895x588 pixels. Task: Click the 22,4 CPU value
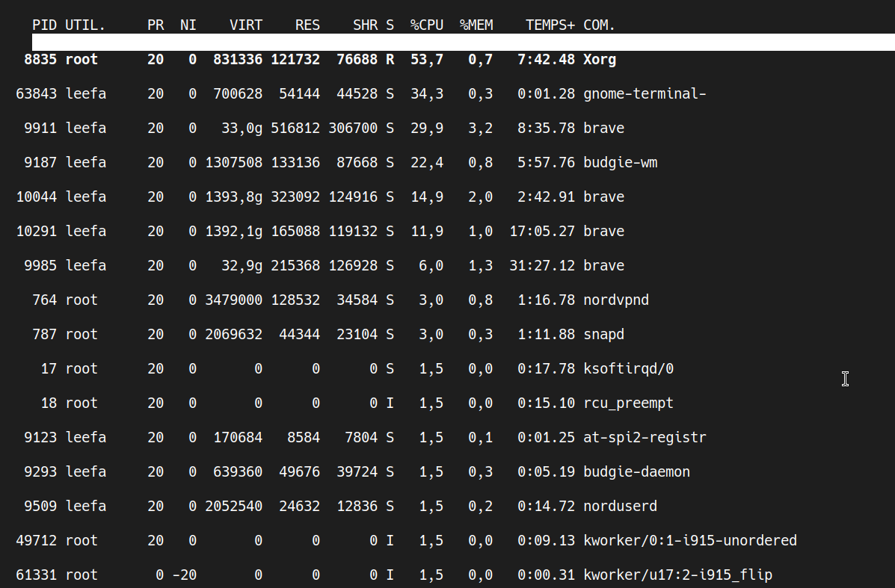[426, 163]
